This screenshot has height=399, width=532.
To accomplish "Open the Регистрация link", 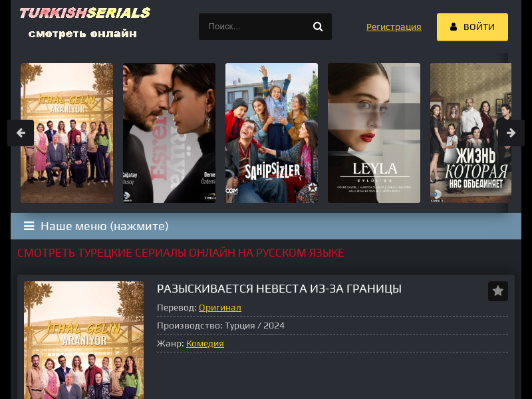I will tap(394, 27).
